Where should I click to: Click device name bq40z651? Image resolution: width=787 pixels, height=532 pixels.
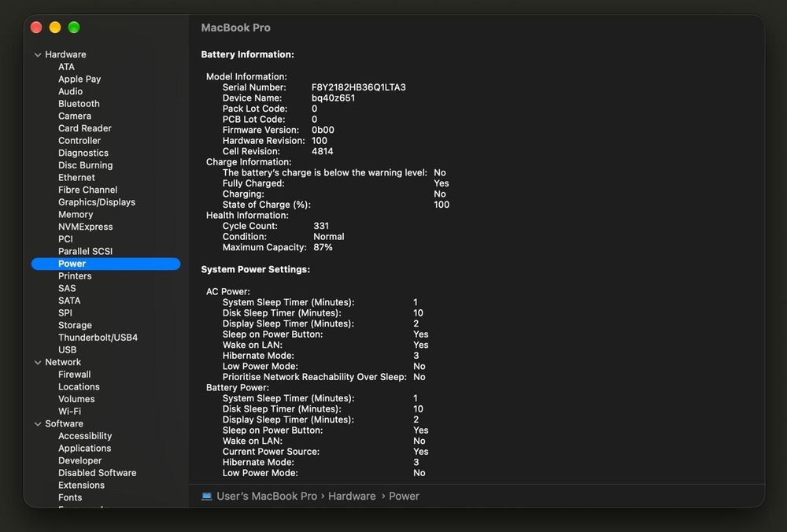coord(333,98)
